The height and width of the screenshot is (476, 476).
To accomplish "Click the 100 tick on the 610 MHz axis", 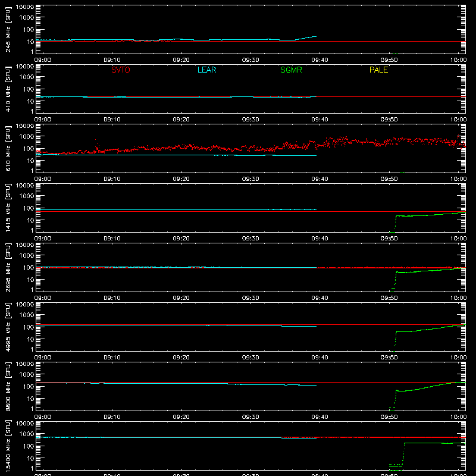I will click(x=28, y=149).
